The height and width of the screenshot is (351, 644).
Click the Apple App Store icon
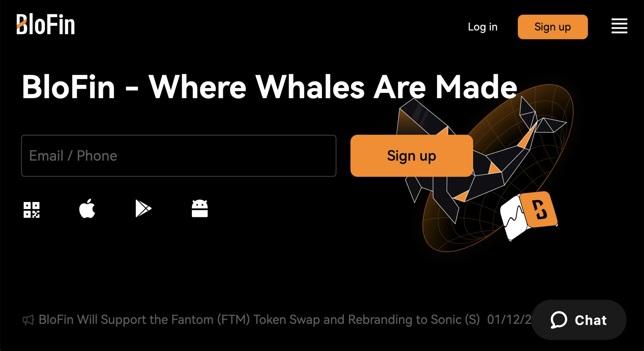tap(87, 209)
